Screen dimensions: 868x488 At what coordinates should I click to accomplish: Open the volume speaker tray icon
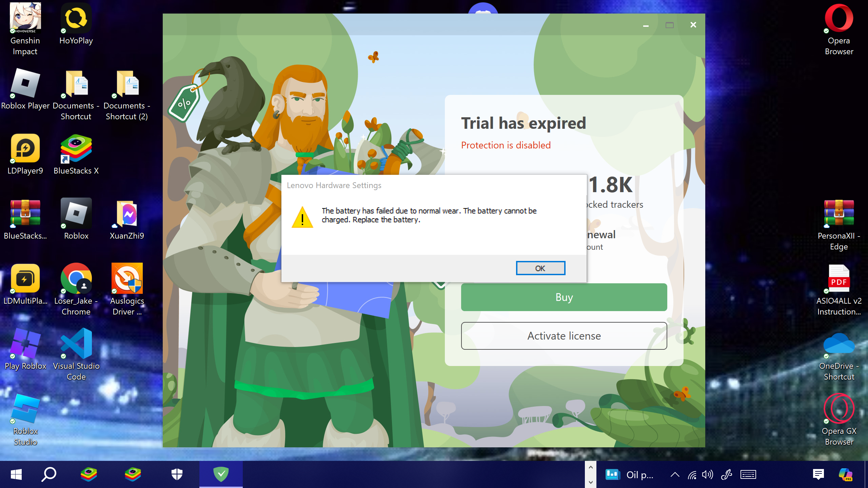point(707,475)
